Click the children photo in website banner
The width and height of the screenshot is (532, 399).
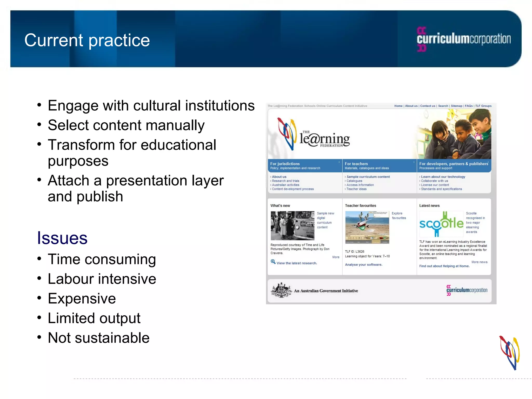(x=454, y=134)
